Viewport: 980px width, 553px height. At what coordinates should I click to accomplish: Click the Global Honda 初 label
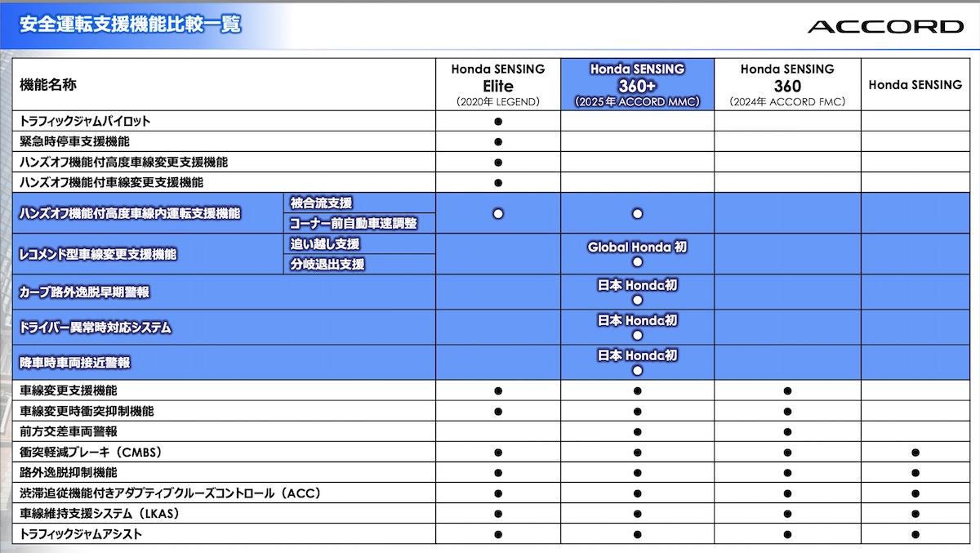pyautogui.click(x=637, y=247)
